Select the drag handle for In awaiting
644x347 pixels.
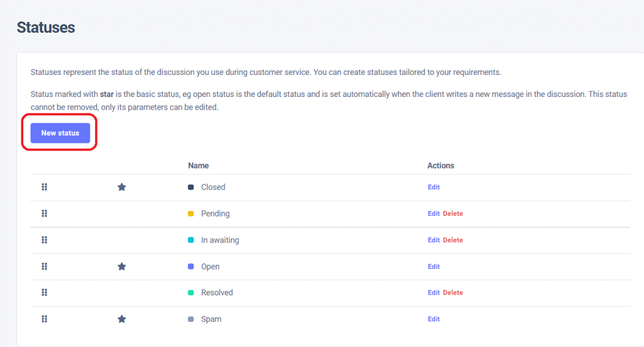click(x=45, y=240)
